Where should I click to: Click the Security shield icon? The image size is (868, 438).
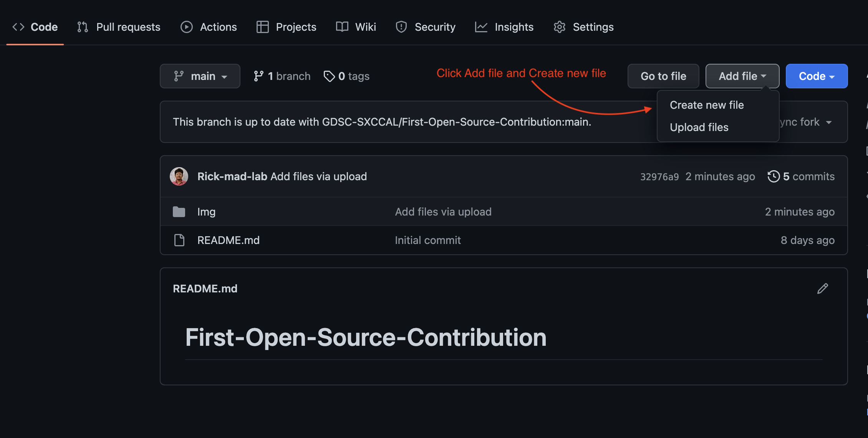point(401,27)
